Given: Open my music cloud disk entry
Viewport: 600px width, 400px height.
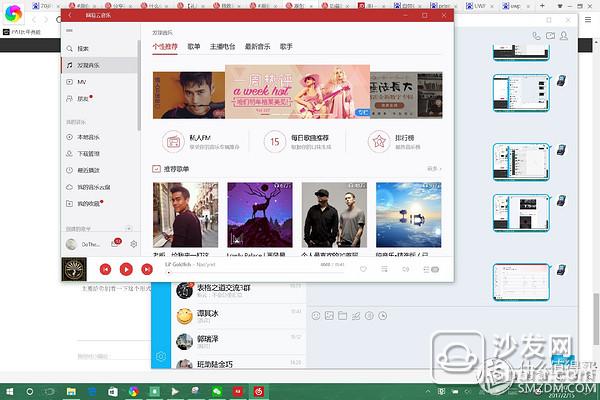Looking at the screenshot, I should point(99,187).
